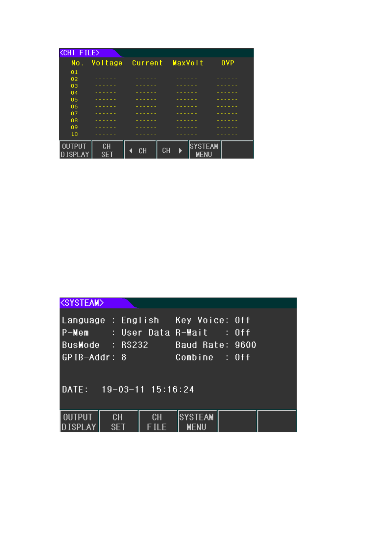Select the Baud Rate value 9600
392x554 pixels.
pyautogui.click(x=245, y=345)
